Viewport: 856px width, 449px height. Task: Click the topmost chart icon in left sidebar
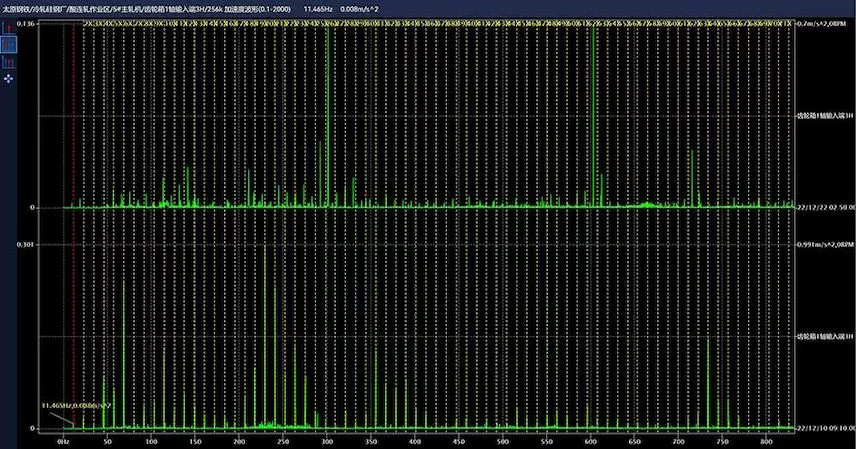point(9,28)
